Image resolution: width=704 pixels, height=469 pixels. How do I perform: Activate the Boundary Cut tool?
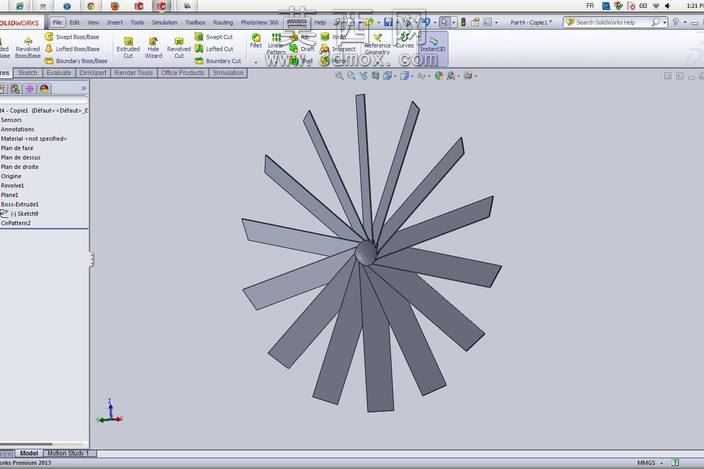[x=218, y=61]
